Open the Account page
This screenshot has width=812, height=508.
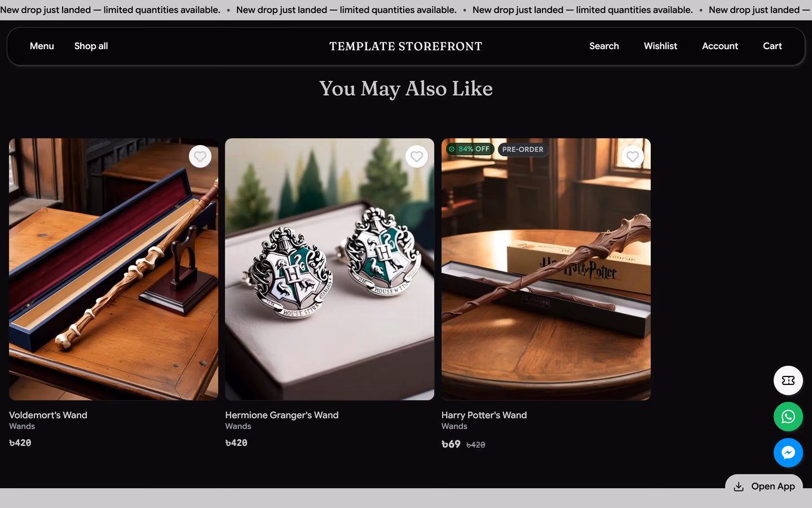720,46
